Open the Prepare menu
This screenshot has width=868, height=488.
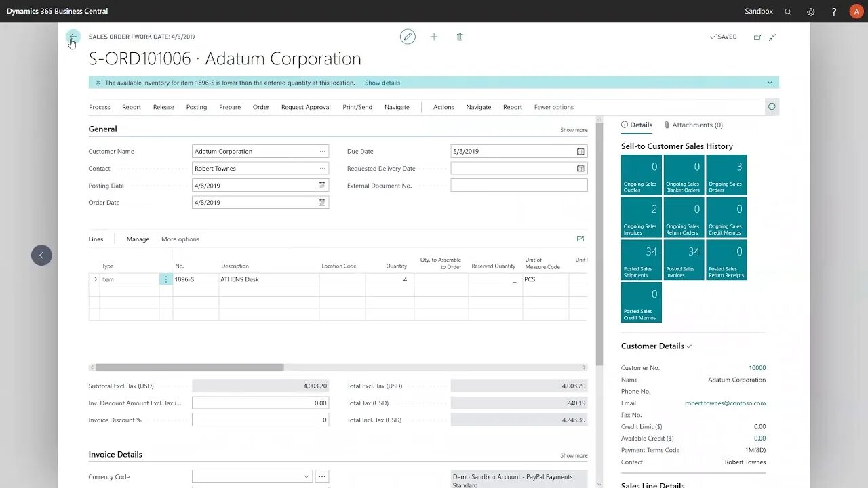(x=230, y=107)
